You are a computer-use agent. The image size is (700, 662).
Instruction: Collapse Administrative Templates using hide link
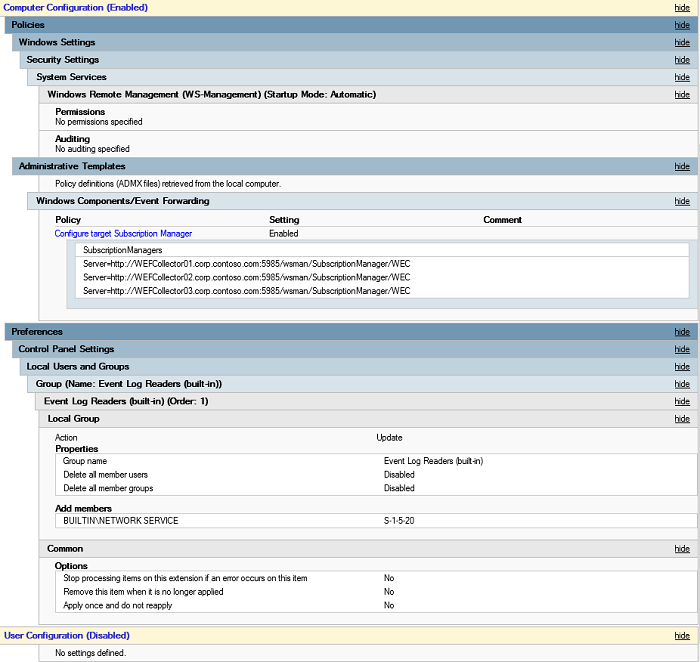click(681, 167)
